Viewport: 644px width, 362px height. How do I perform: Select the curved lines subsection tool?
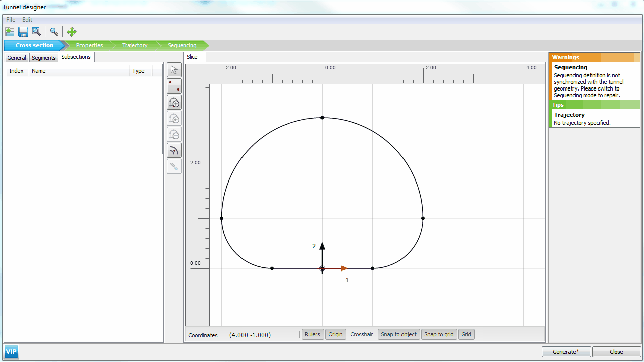coord(174,150)
